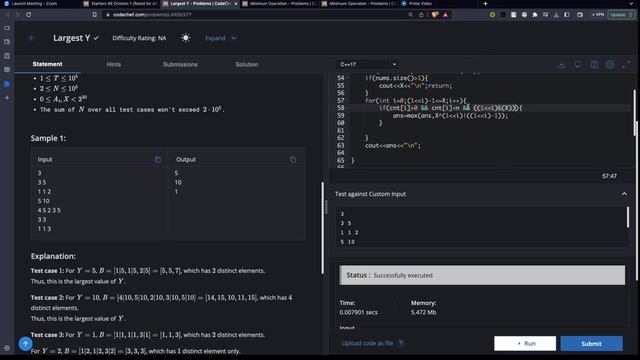Click the second icon in left sidebar
Screen dimensions: 640x360
point(7,42)
